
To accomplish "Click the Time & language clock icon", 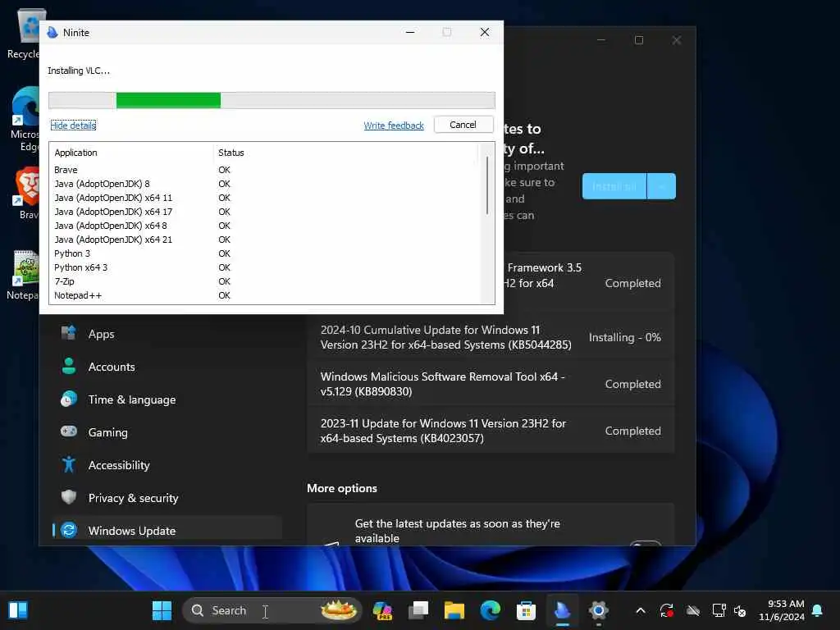I will click(69, 399).
